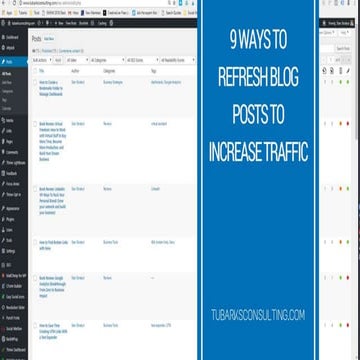Open the Apps bookmark in bookmarks bar
This screenshot has width=360, height=360.
pos(7,13)
